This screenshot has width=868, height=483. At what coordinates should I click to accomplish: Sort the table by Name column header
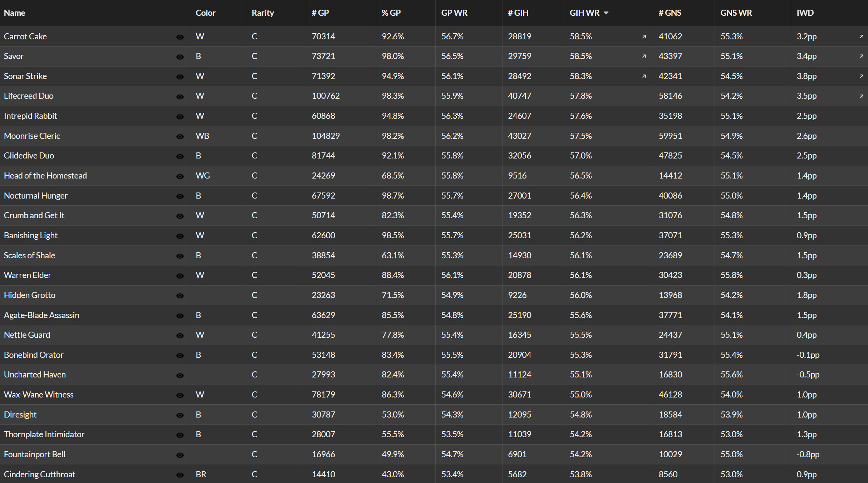(15, 13)
